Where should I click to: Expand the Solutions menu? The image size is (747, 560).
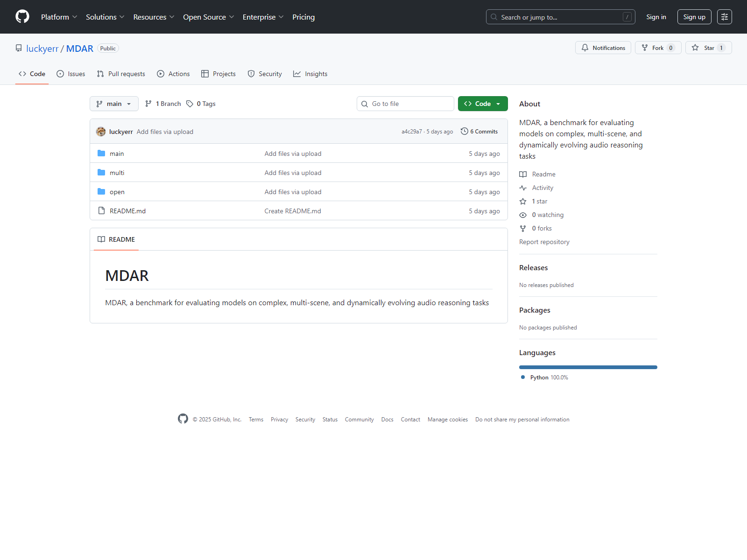point(105,17)
